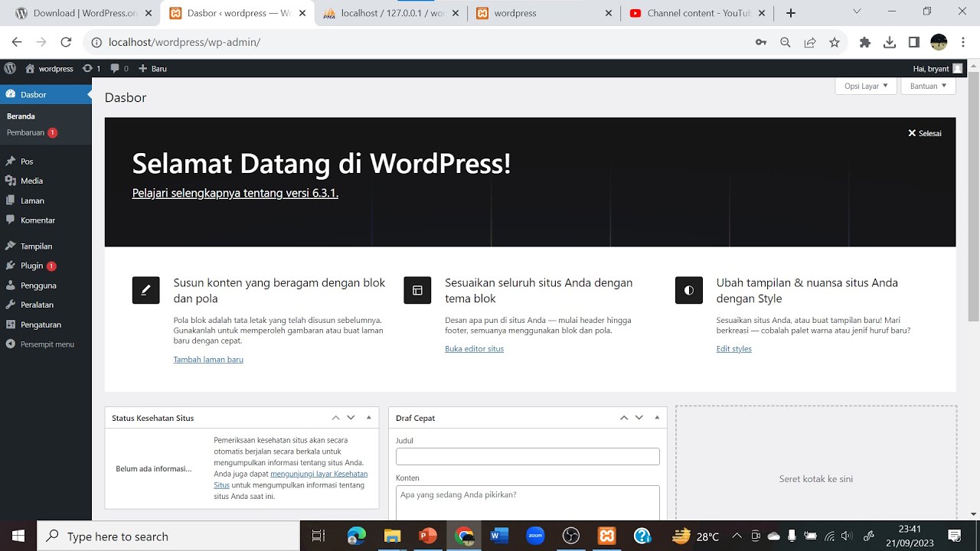This screenshot has width=980, height=551.
Task: Switch to the wordpress browser tab
Action: pyautogui.click(x=544, y=13)
